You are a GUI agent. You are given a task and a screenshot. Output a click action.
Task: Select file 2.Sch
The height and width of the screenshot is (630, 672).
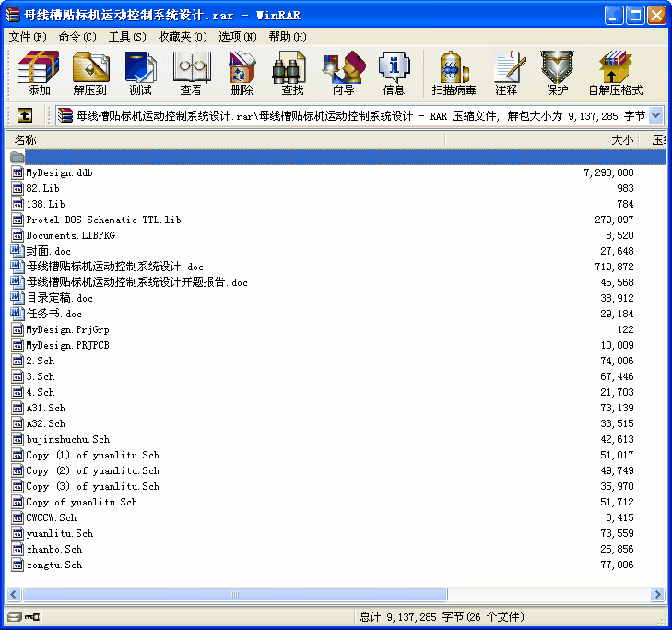pyautogui.click(x=41, y=361)
